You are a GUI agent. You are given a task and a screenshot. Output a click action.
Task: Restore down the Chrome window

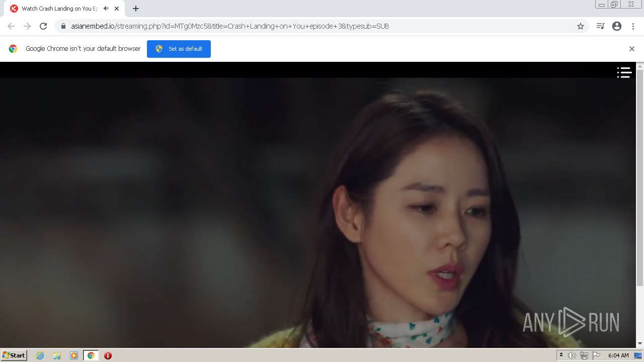tap(614, 5)
